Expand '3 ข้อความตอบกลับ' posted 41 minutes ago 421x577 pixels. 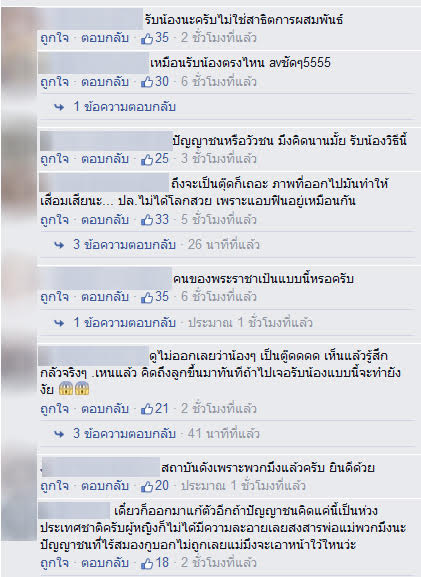click(x=124, y=433)
